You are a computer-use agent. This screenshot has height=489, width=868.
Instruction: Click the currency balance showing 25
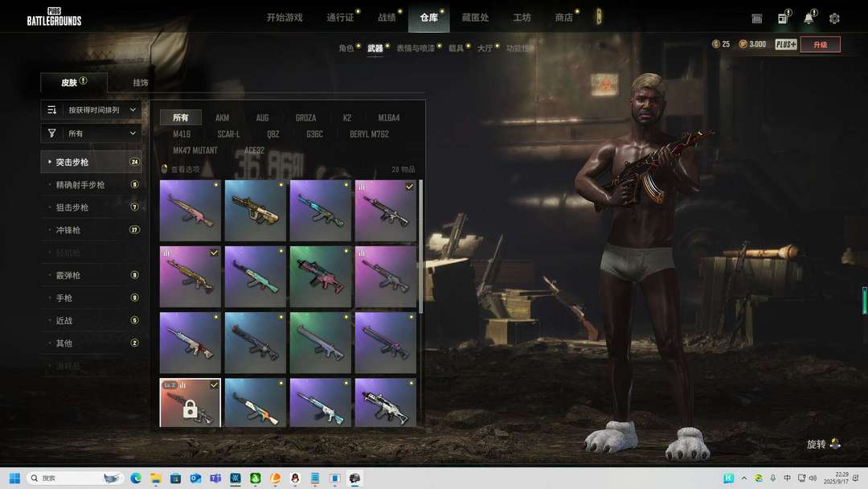click(x=721, y=44)
